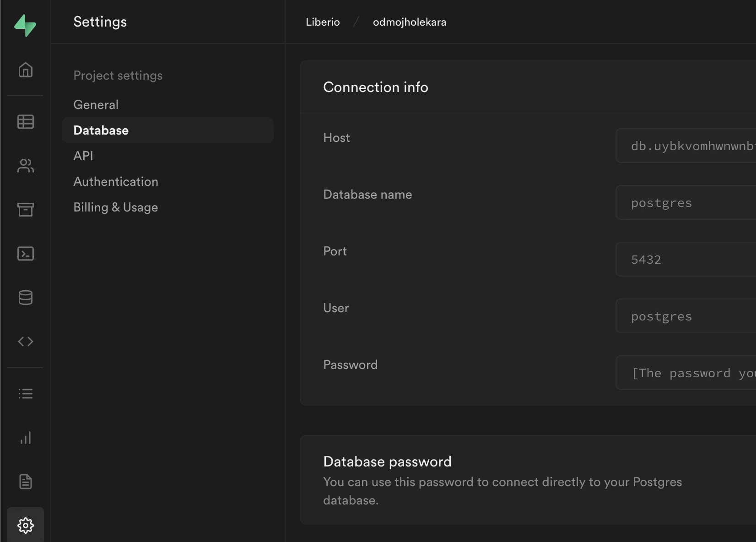
Task: Open Billing & Usage settings
Action: pos(116,207)
